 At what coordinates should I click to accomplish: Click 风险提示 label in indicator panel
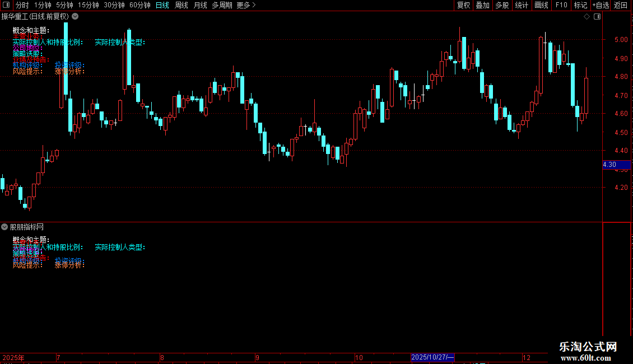coord(27,265)
